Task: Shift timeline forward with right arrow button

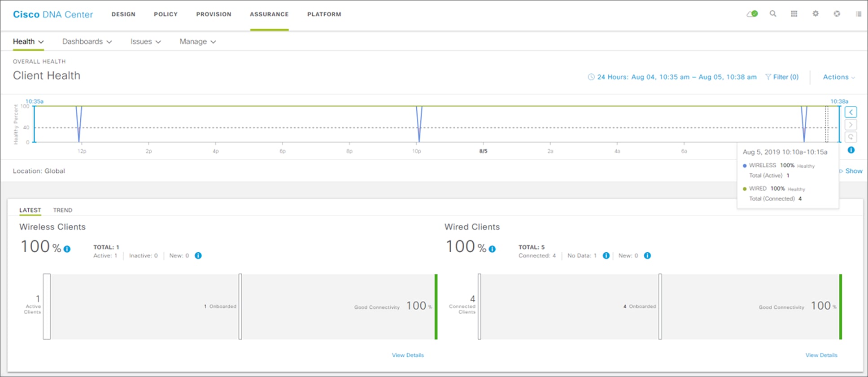Action: coord(851,125)
